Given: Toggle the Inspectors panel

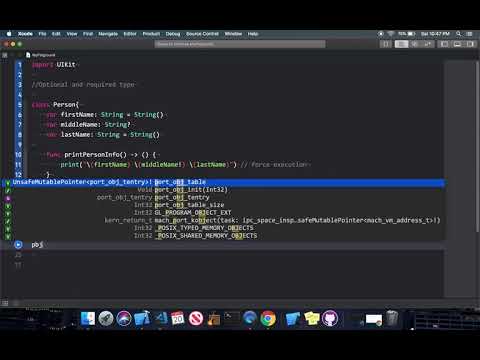Looking at the screenshot, I should coord(470,44).
